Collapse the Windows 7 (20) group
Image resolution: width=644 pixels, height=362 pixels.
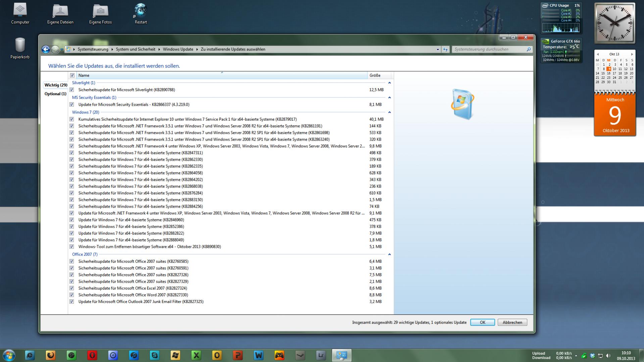(389, 112)
